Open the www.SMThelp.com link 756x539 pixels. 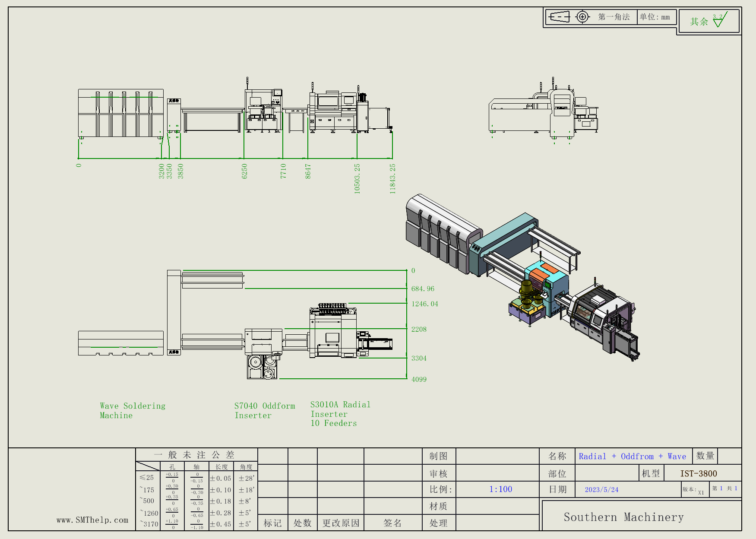coord(92,520)
